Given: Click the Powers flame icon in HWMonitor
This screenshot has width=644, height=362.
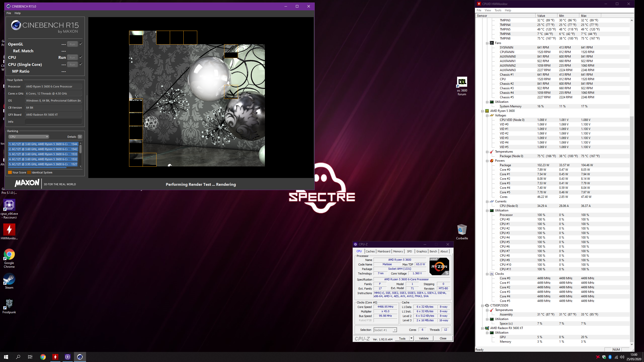Looking at the screenshot, I should click(492, 161).
